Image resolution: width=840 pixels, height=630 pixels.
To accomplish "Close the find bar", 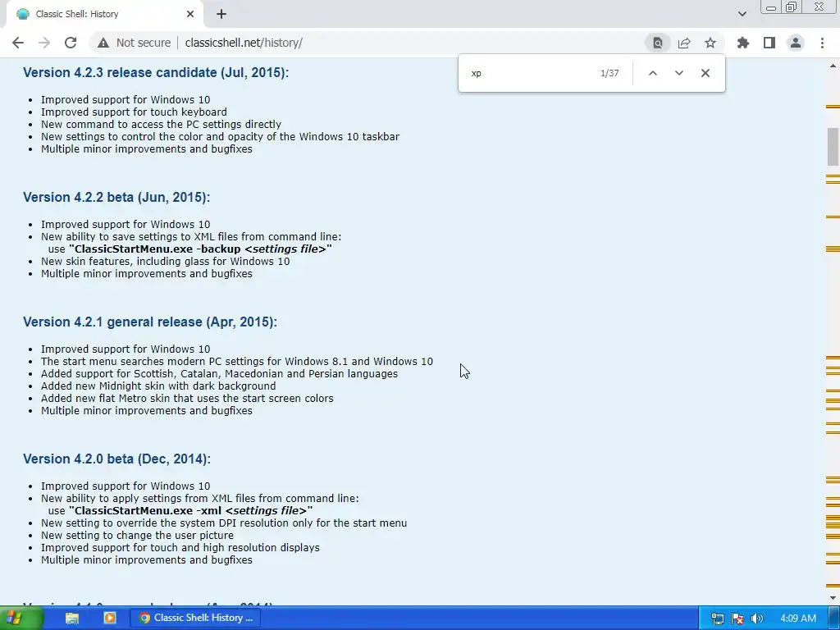I will click(x=705, y=73).
